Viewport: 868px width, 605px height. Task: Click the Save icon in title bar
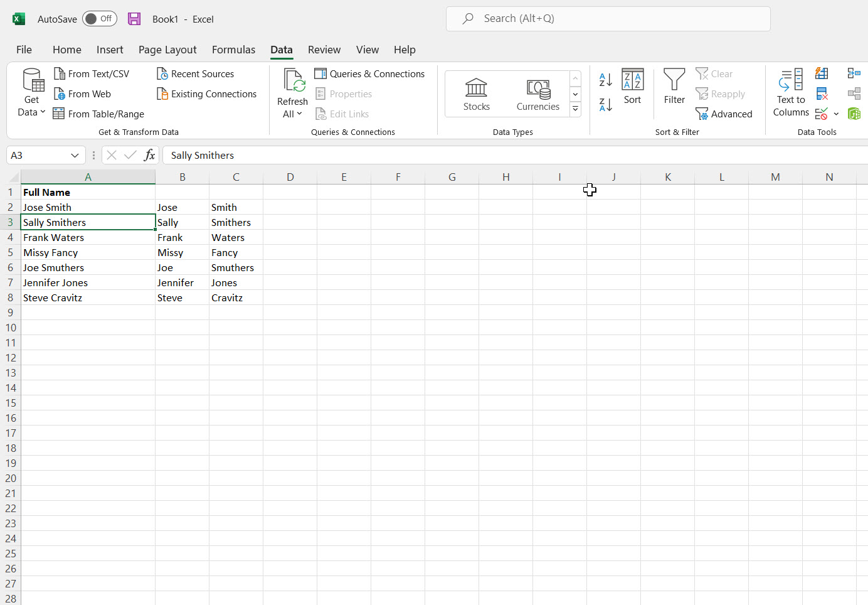[x=134, y=19]
